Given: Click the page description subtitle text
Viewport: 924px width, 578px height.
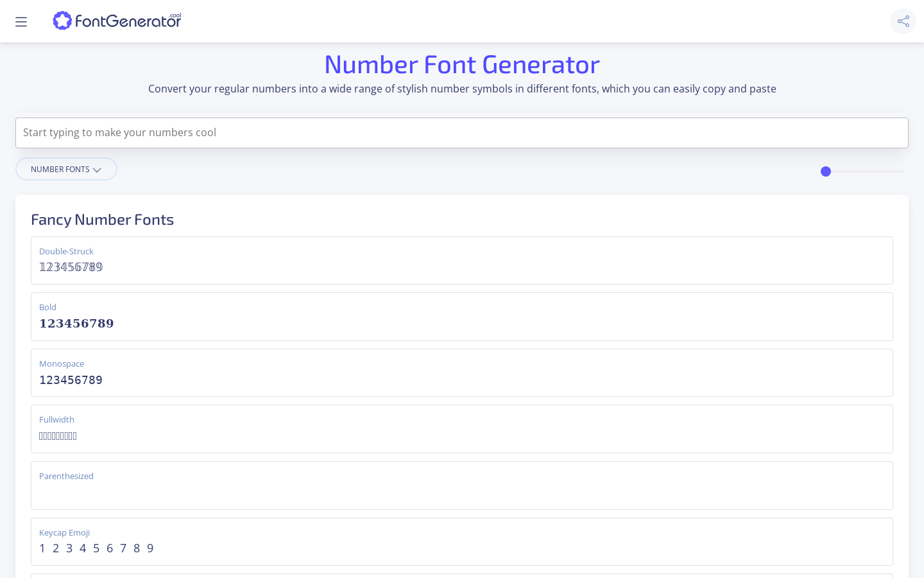Looking at the screenshot, I should coord(462,89).
